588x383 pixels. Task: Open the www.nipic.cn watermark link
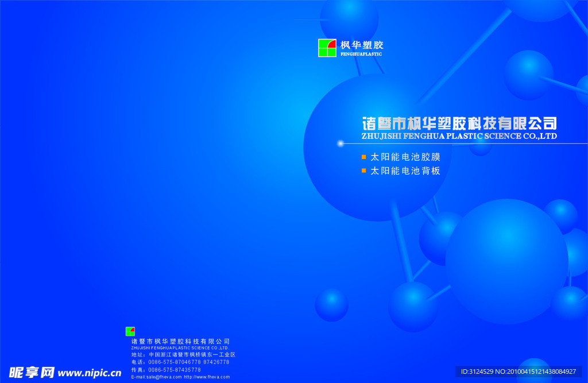coord(90,373)
